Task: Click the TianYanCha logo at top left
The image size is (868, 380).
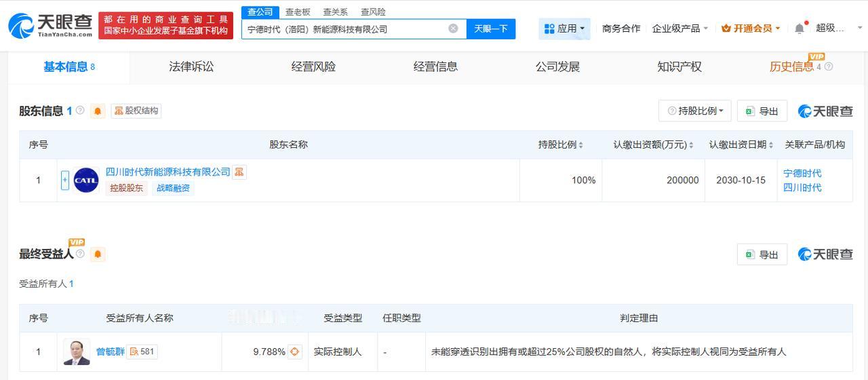Action: pyautogui.click(x=50, y=25)
